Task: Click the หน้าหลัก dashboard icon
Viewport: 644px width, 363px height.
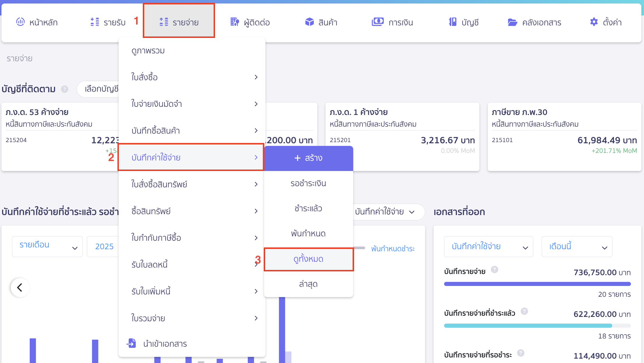Action: click(20, 22)
